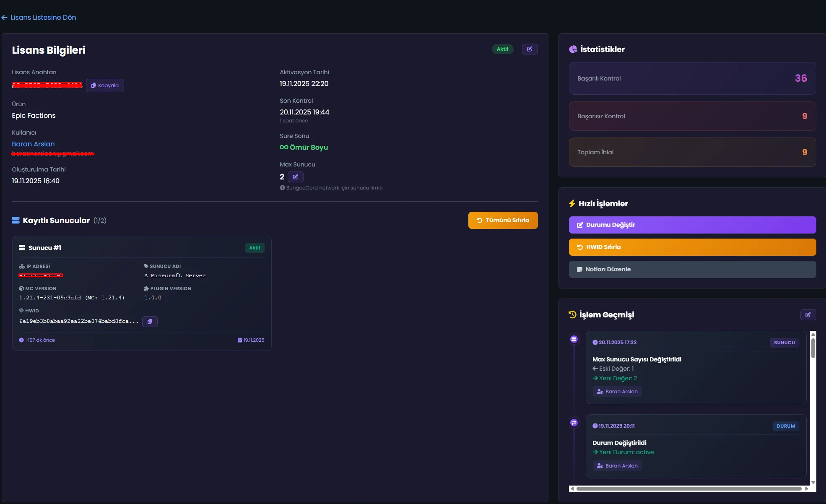Screen dimensions: 826x504
Task: Click Son Kontrol value 20.11.2025 19:44
Action: [x=304, y=112]
